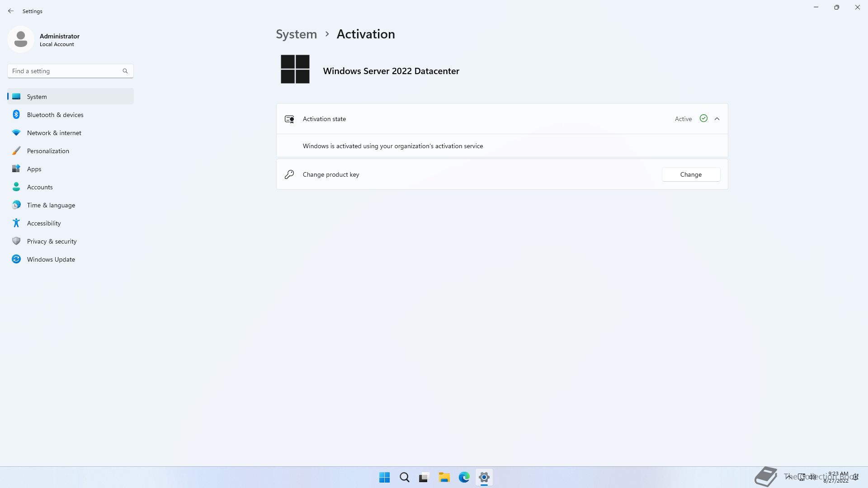The height and width of the screenshot is (488, 868).
Task: Click the Windows Update sync icon
Action: [16, 259]
